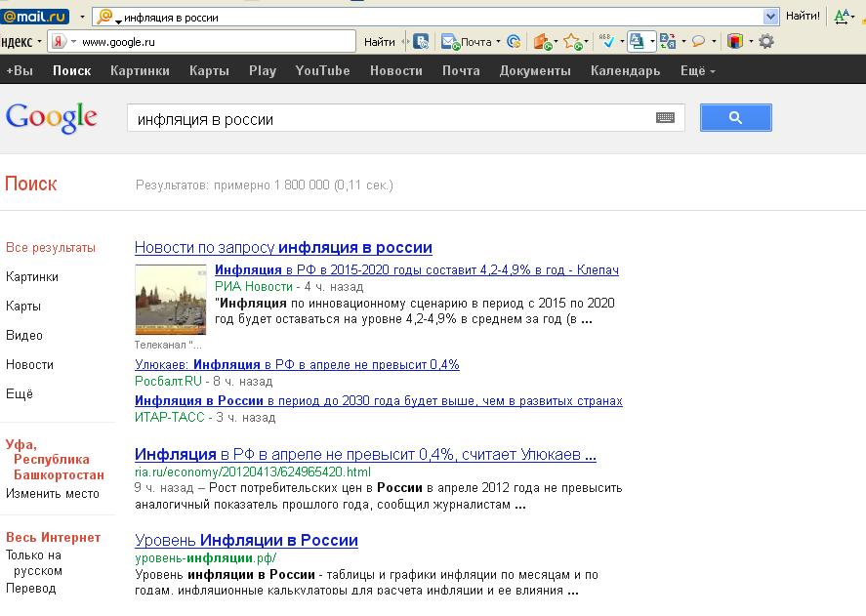
Task: Click the page translation arrows icon
Action: 668,41
